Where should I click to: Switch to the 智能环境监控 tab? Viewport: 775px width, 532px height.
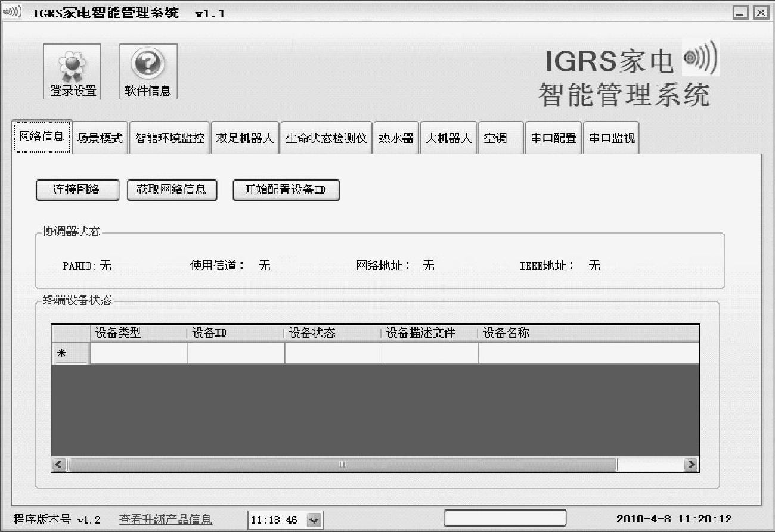tap(169, 138)
